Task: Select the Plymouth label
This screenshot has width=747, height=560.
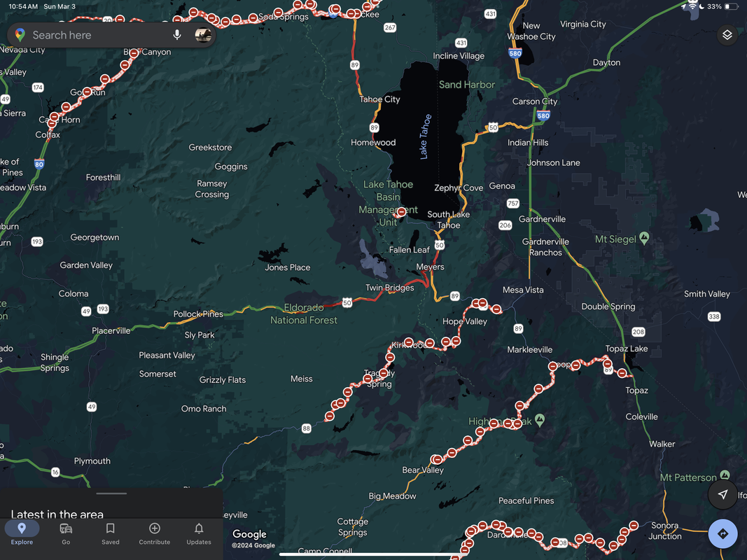Action: pyautogui.click(x=92, y=461)
